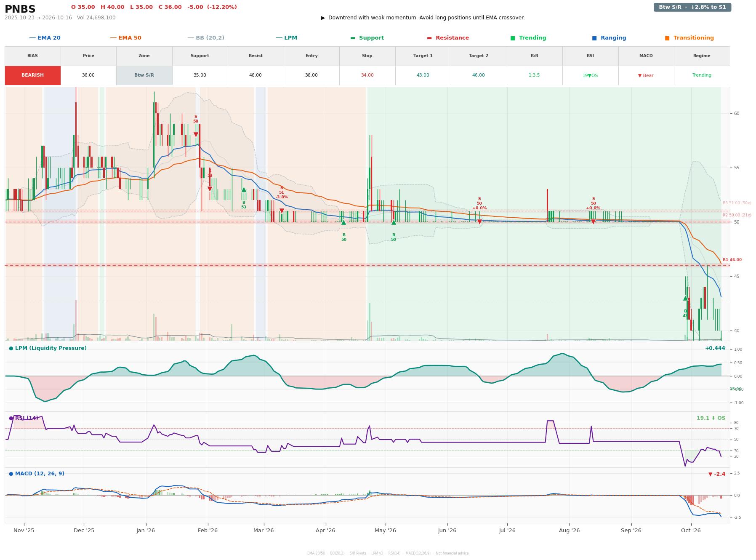
Task: Click the MACD Bear table cell
Action: click(646, 75)
